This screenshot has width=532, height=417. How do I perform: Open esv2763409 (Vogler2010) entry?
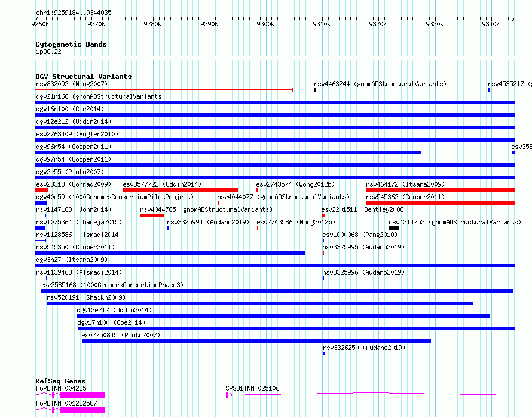point(77,134)
